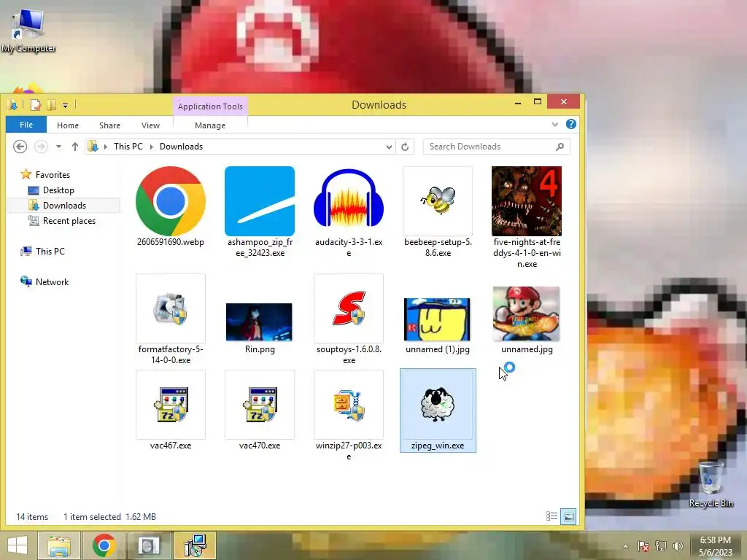Select the unnamed (1).jpg thumbnail
The height and width of the screenshot is (560, 747).
tap(438, 319)
